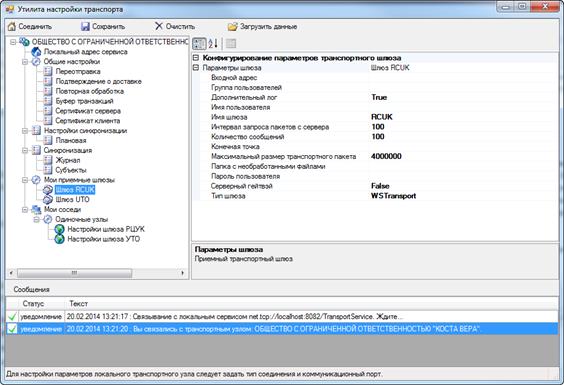Image resolution: width=564 pixels, height=385 pixels.
Task: Select Папка с необработанными файлами row
Action: click(x=376, y=166)
